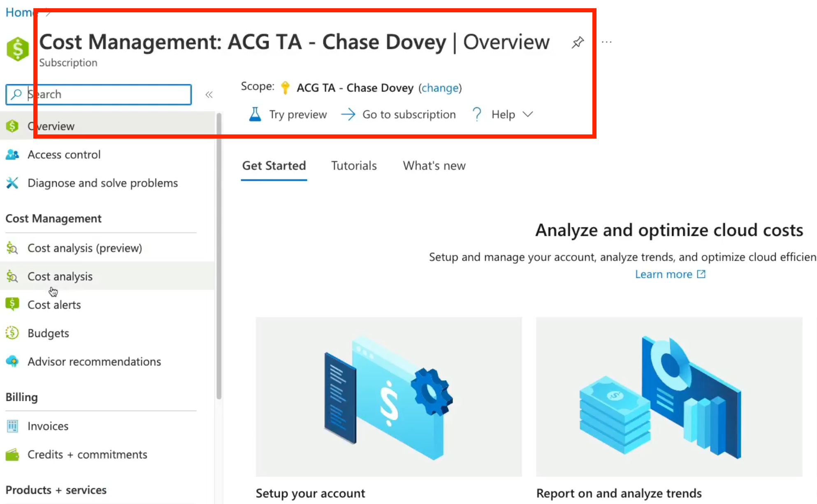The image size is (817, 504).
Task: Open the ellipsis more options menu
Action: 607,42
